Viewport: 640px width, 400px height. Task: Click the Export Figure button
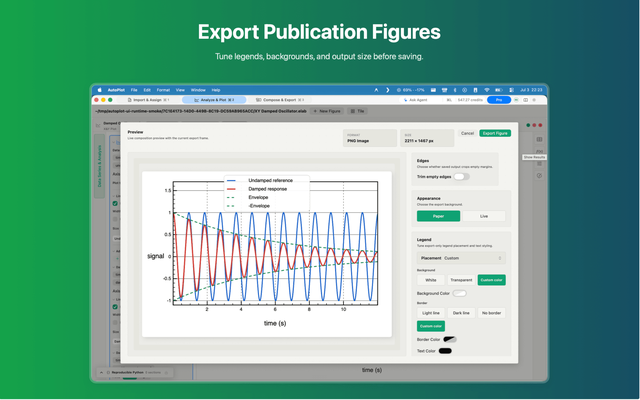pos(495,133)
